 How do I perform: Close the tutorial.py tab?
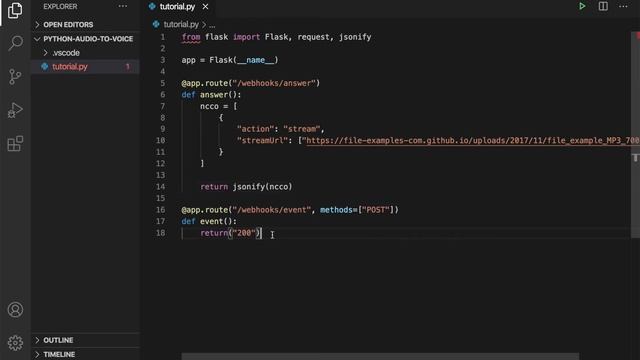(205, 7)
